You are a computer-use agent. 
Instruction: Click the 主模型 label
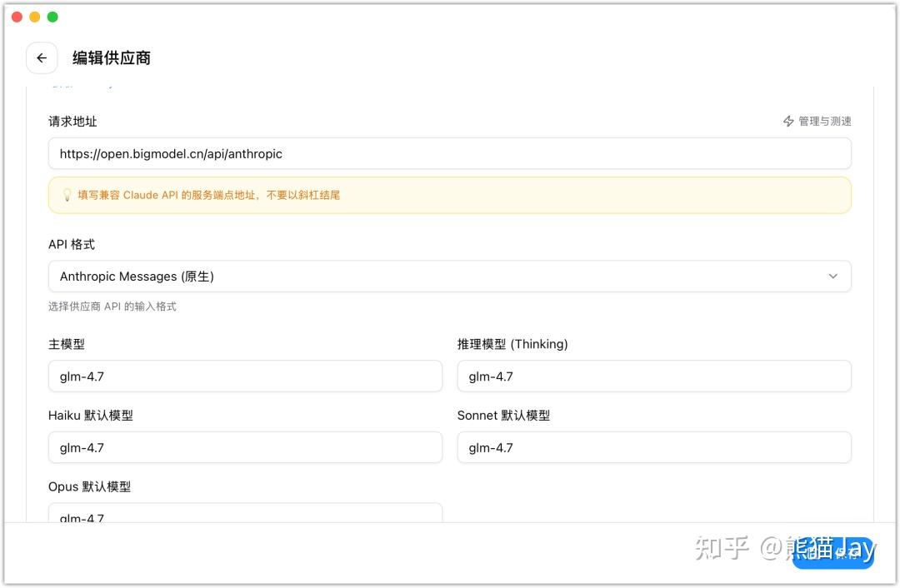coord(67,344)
